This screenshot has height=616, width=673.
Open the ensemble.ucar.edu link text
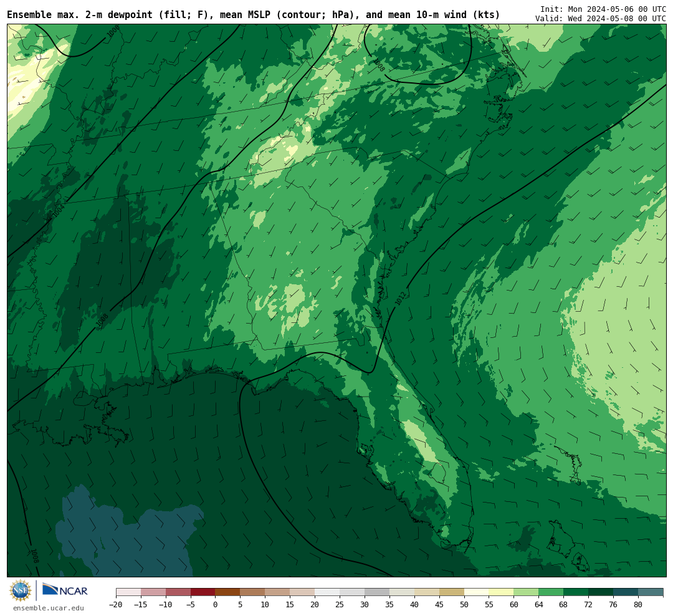click(x=49, y=608)
